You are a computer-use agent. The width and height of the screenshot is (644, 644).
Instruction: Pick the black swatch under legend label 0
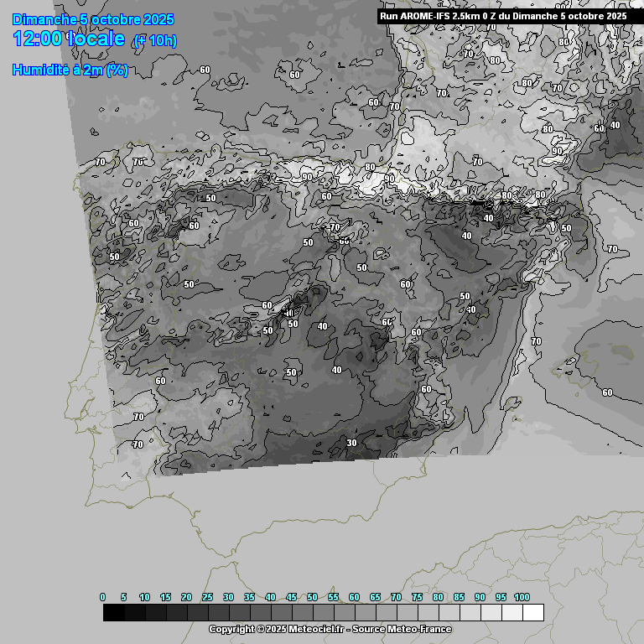[x=113, y=613]
